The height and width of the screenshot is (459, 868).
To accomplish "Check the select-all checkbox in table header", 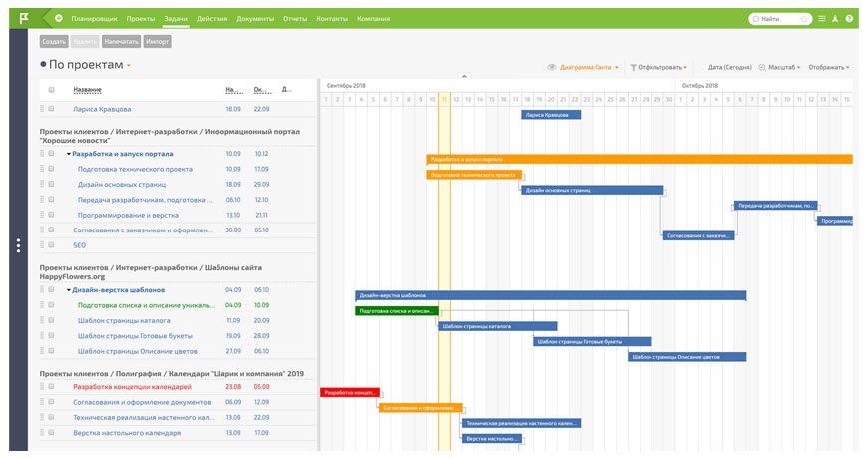I will coord(51,89).
